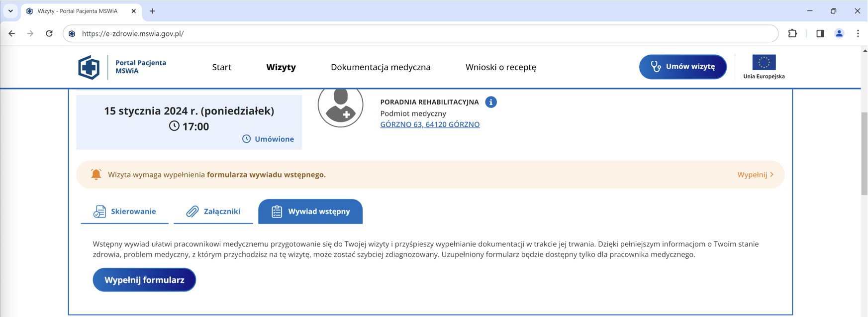Switch to the Załączniki tab

(213, 211)
